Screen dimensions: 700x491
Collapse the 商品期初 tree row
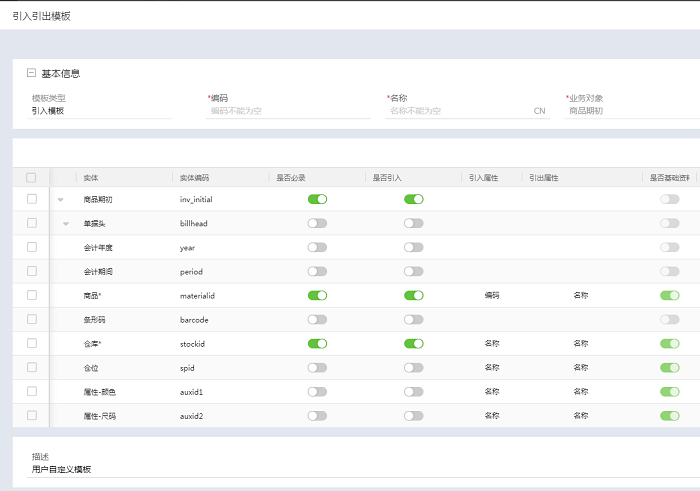60,200
